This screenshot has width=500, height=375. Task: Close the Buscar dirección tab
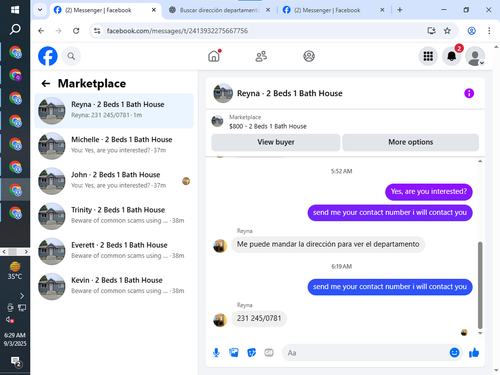tap(268, 10)
